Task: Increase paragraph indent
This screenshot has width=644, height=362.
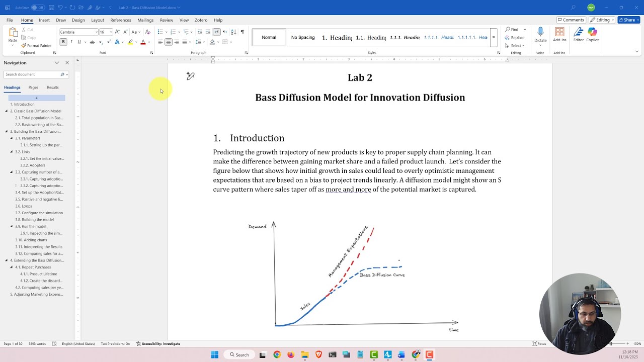Action: (208, 32)
